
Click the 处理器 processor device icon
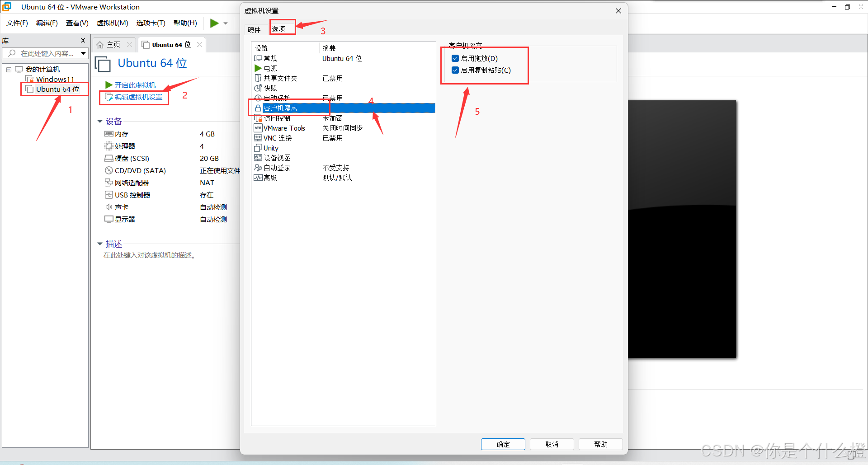point(108,146)
